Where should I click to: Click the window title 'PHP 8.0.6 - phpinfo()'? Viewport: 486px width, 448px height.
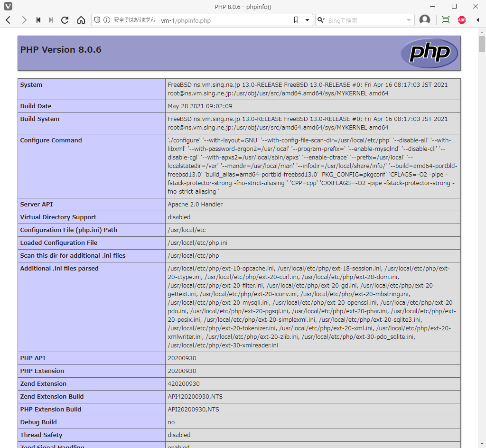point(243,7)
